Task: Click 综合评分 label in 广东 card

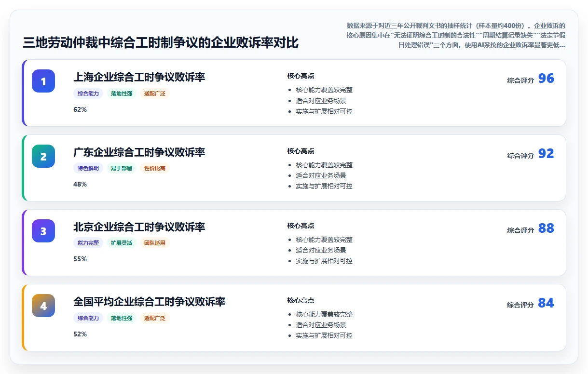Action: click(520, 156)
